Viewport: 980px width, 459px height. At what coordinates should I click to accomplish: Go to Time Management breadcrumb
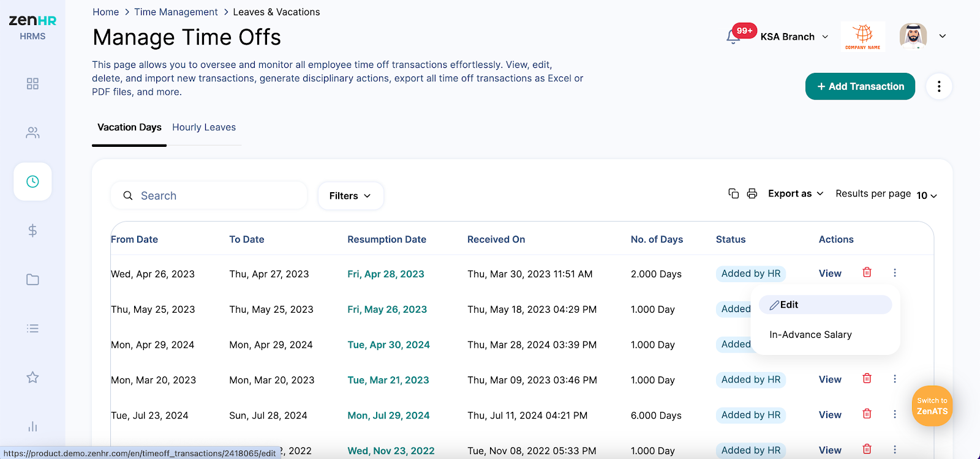176,12
